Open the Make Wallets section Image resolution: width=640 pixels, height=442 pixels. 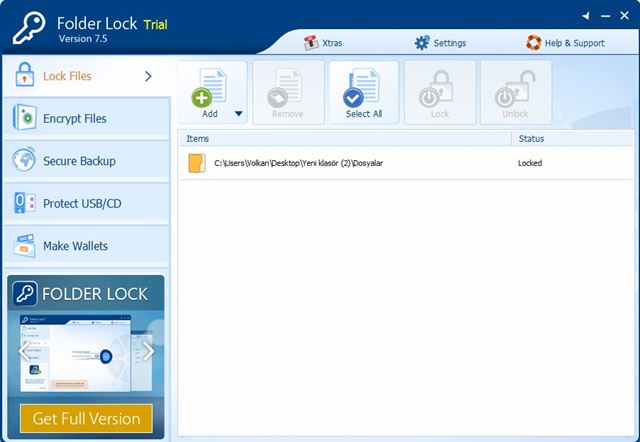tap(87, 246)
